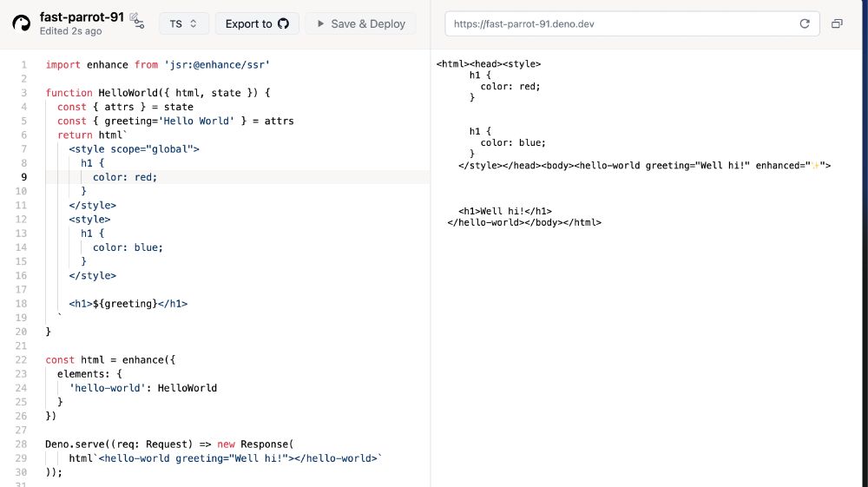Open project settings sliders icon
The width and height of the screenshot is (868, 487).
click(x=140, y=24)
